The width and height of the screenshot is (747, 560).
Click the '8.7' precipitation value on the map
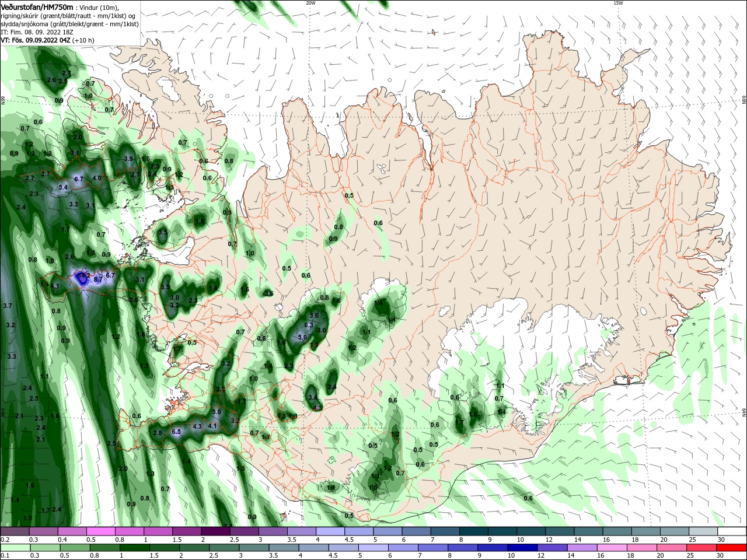98,279
